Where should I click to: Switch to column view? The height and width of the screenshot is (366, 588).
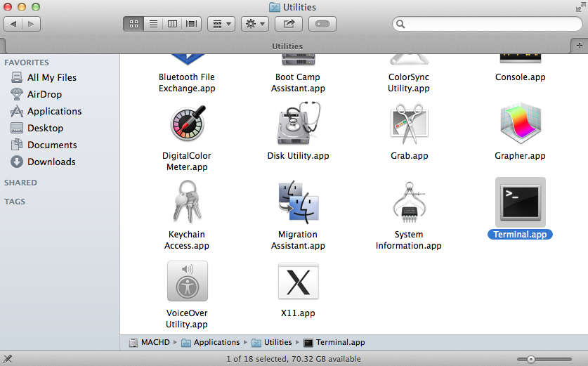[173, 24]
